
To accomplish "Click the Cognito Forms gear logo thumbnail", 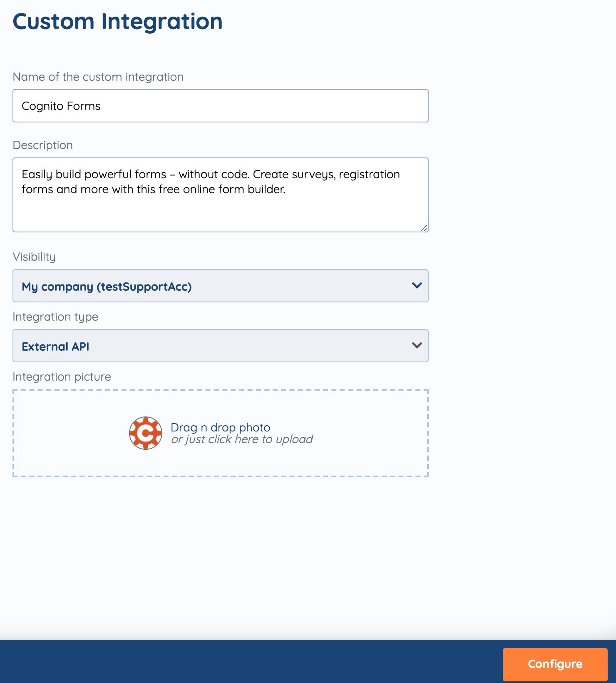I will tap(146, 433).
